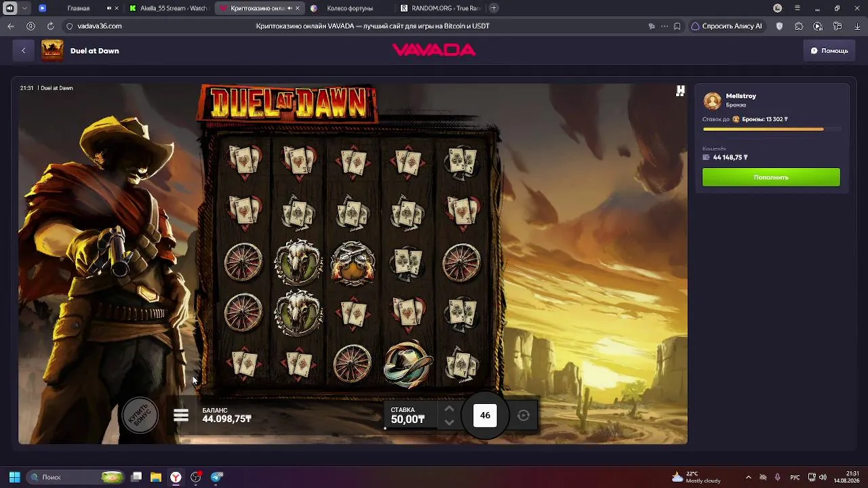Click the Duel at Dawn page title text
Viewport: 868px width, 488px height.
point(95,51)
